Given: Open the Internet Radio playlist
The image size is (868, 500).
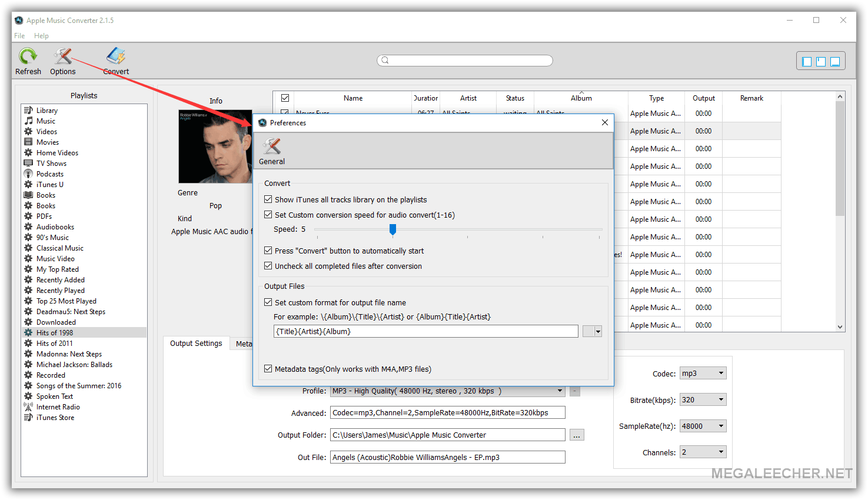Looking at the screenshot, I should click(x=58, y=407).
